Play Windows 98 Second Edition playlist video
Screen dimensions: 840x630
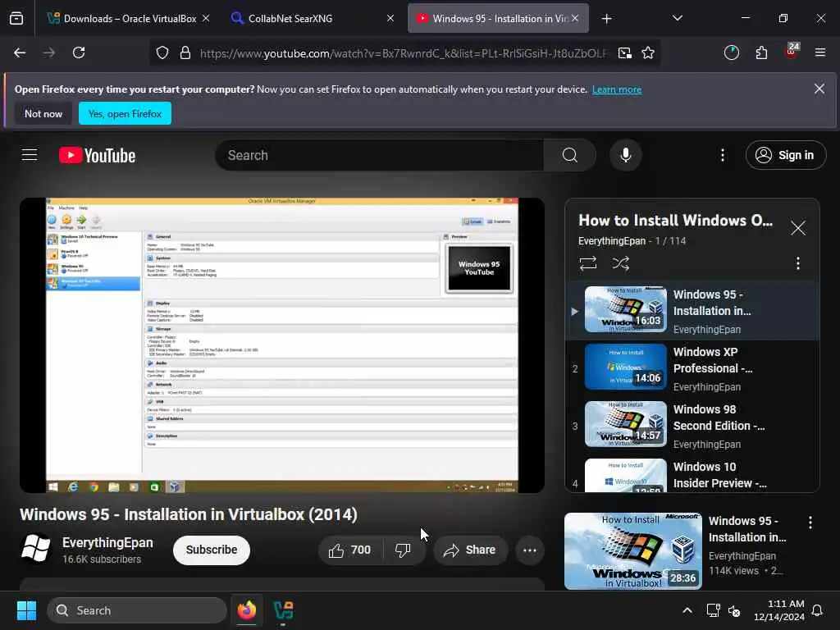(692, 426)
